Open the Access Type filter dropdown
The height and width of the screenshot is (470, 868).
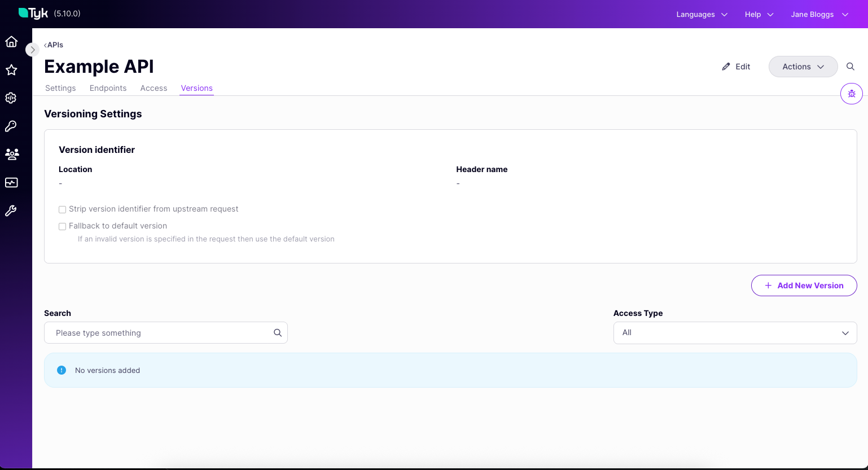(735, 333)
